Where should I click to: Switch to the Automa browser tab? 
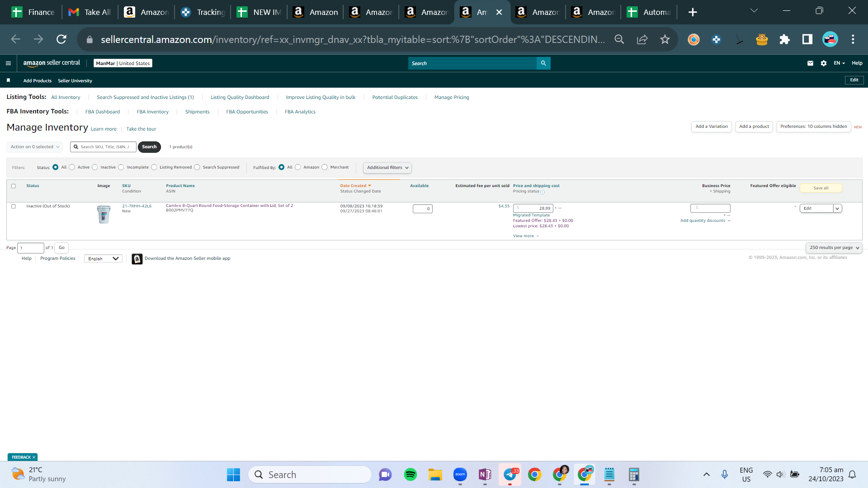pyautogui.click(x=649, y=12)
